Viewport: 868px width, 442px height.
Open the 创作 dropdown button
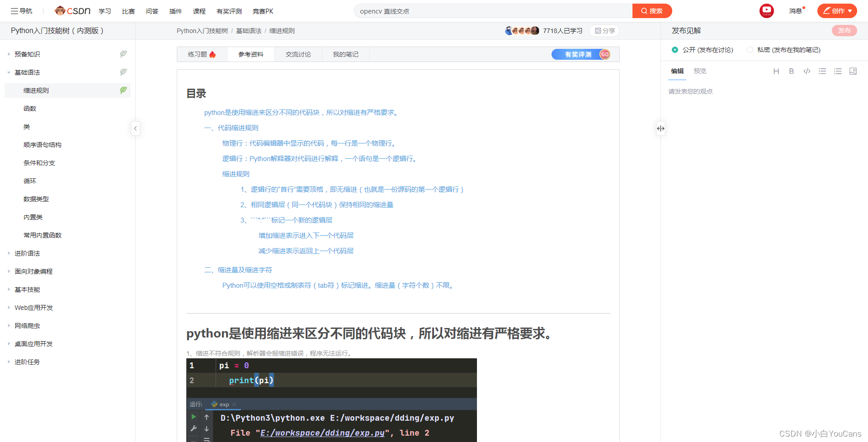837,11
